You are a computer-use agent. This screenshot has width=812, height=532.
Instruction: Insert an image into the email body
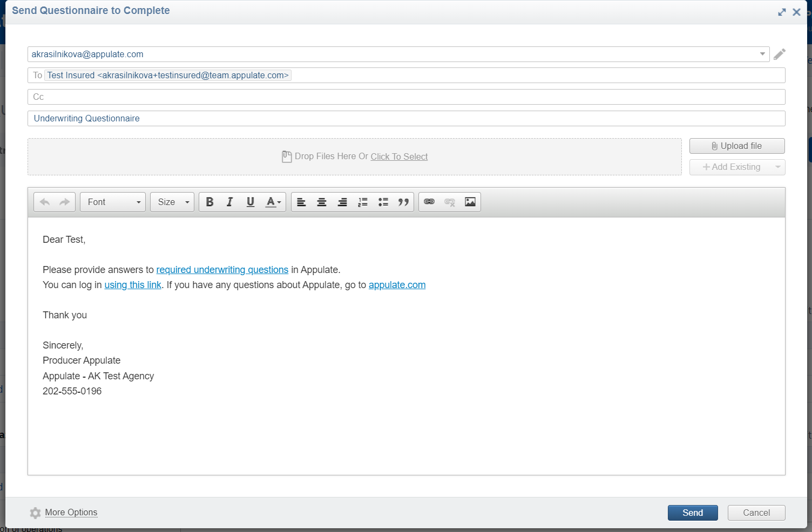tap(470, 202)
